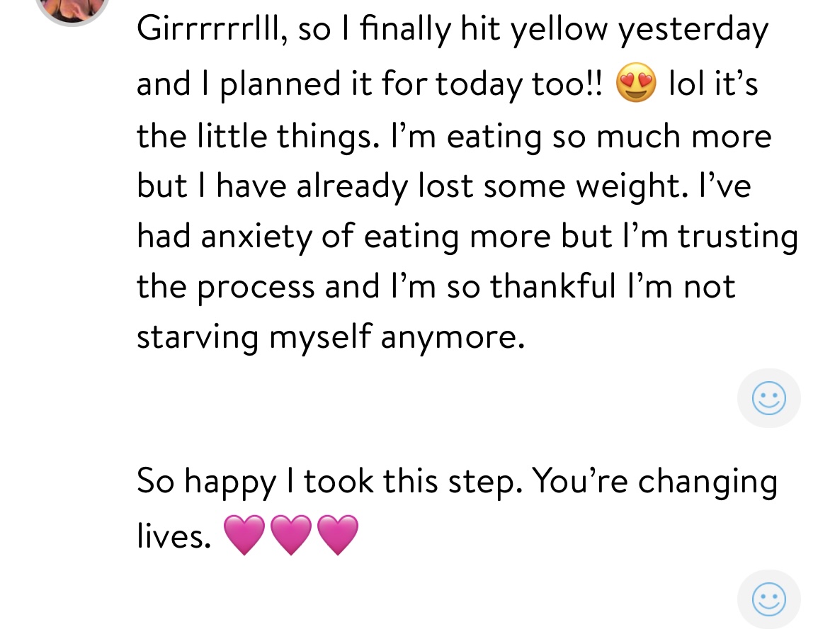Click 'You're changing' text in second message
The width and height of the screenshot is (835, 644).
point(654,482)
